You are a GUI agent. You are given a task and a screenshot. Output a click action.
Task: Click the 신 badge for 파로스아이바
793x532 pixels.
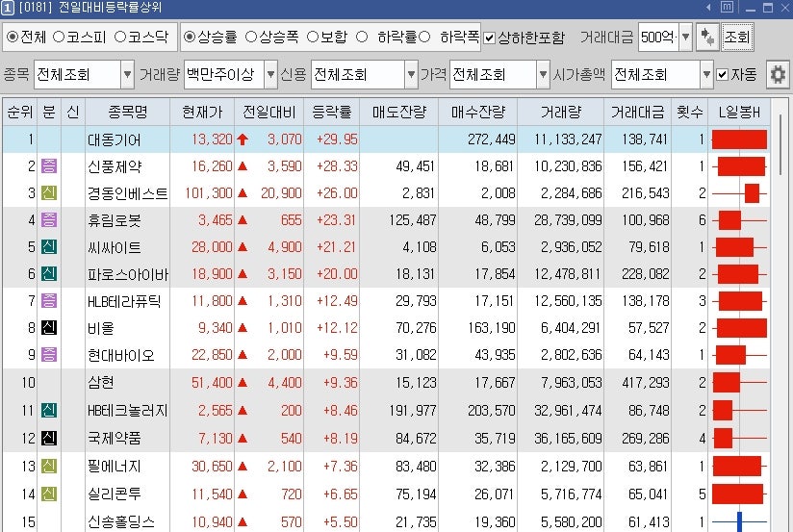click(49, 273)
